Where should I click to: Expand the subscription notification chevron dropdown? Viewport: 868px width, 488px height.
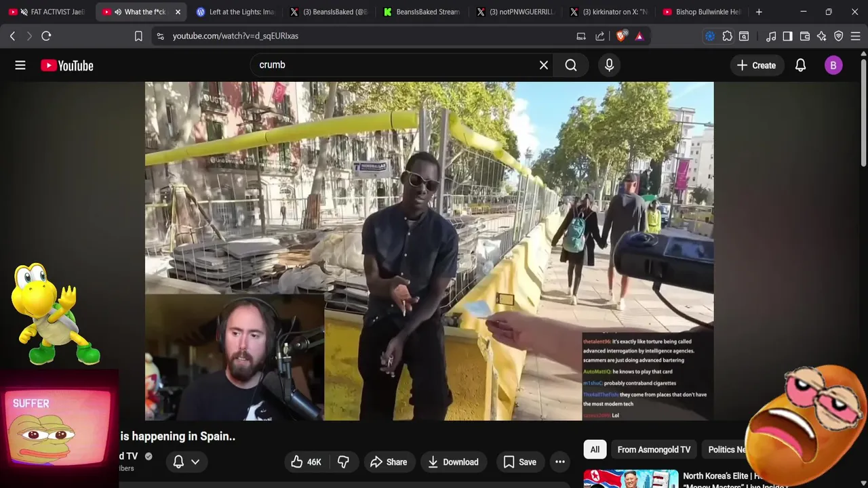(x=195, y=462)
